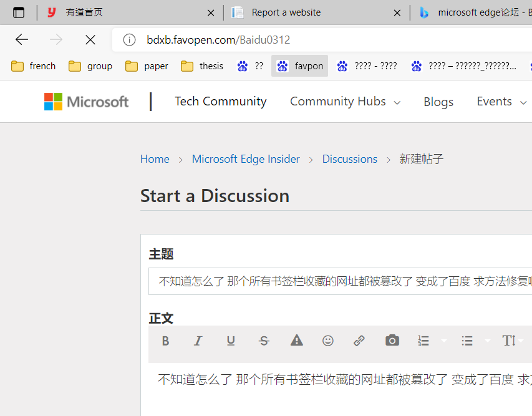Open the Blogs menu item

(x=438, y=102)
